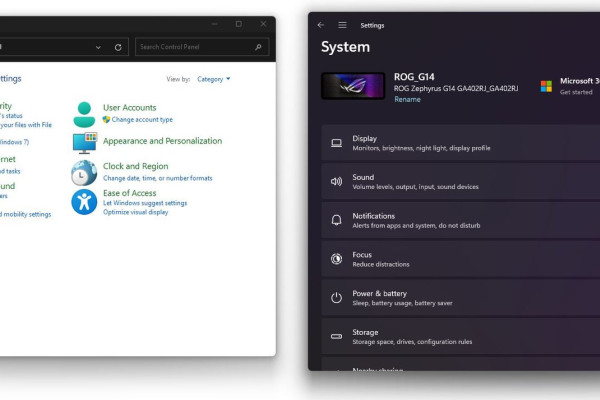Click the Notifications bell icon in Settings
The height and width of the screenshot is (400, 600).
click(x=336, y=220)
